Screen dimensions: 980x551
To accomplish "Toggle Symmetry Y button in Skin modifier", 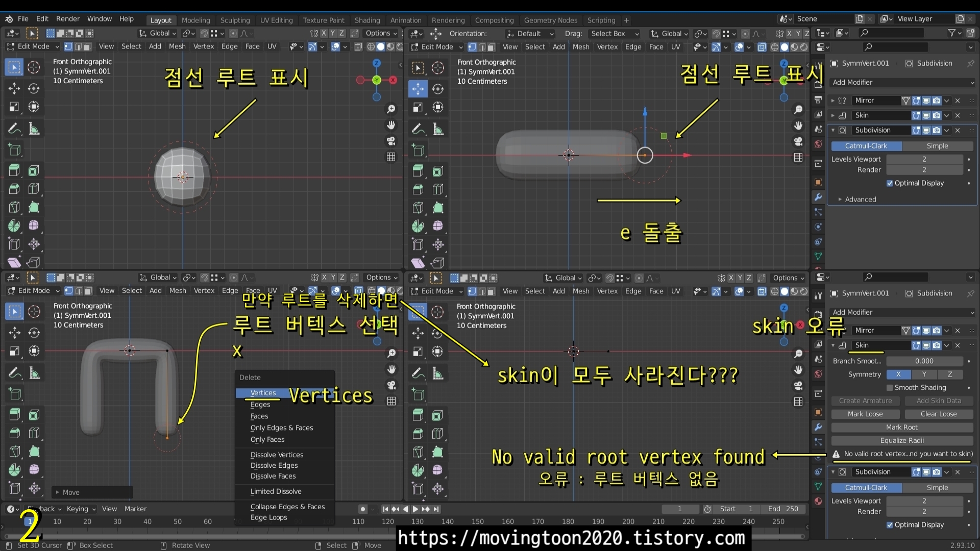I will 924,374.
